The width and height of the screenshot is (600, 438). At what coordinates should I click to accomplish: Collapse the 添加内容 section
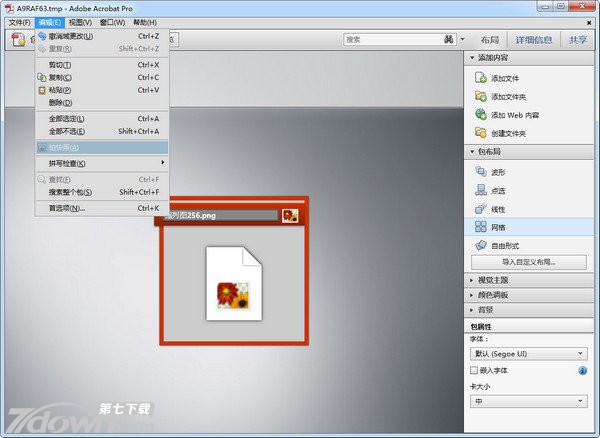point(529,58)
